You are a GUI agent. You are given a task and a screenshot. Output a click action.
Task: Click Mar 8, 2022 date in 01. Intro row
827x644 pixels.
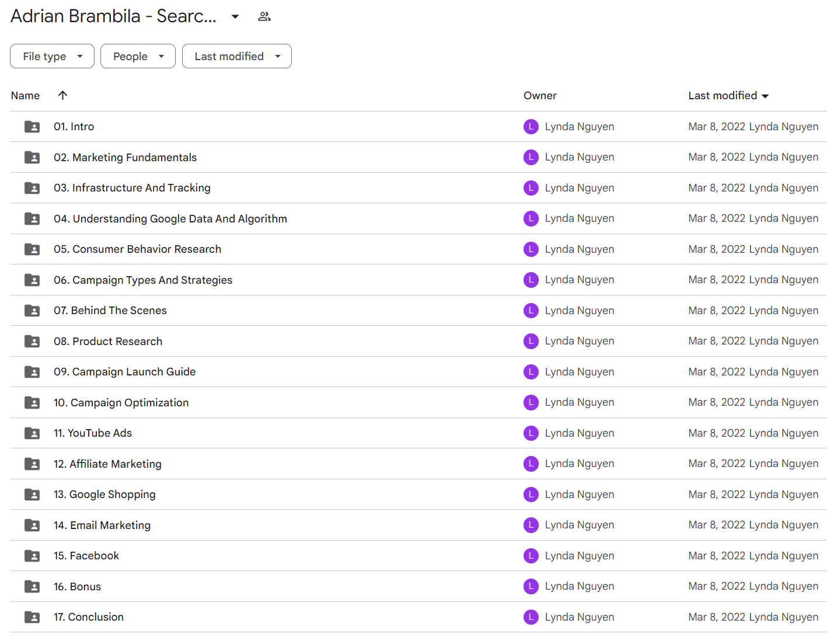click(717, 127)
